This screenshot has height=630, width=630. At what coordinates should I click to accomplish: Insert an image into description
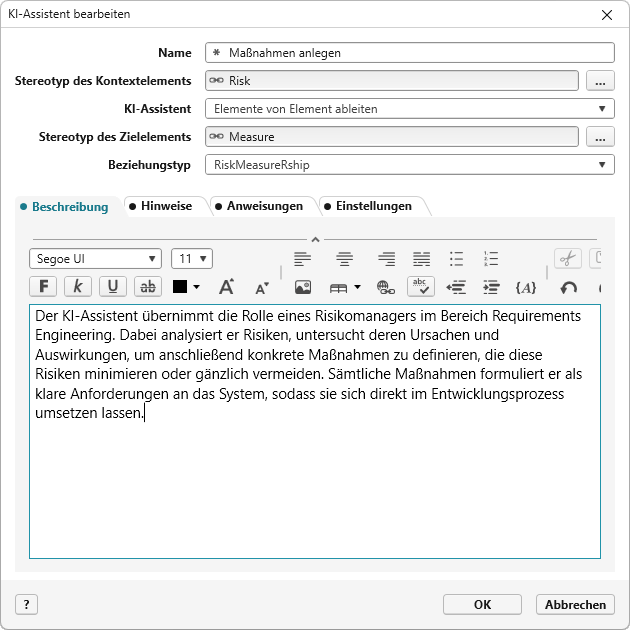[x=302, y=287]
